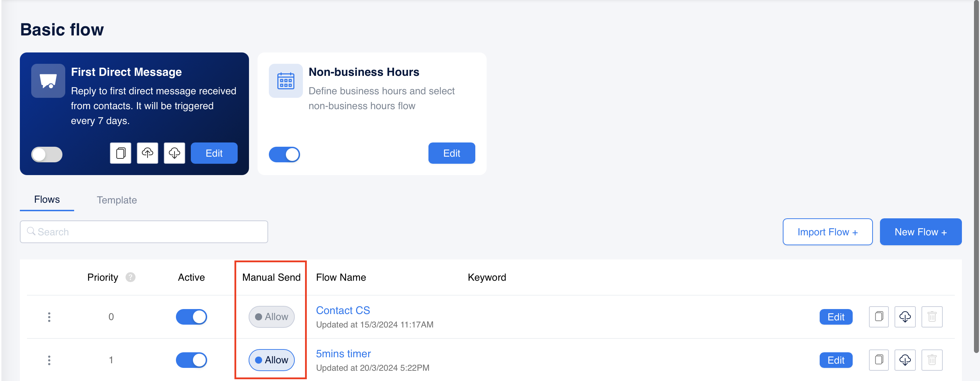This screenshot has width=980, height=381.
Task: Open row options menu for Contact CS
Action: click(49, 317)
